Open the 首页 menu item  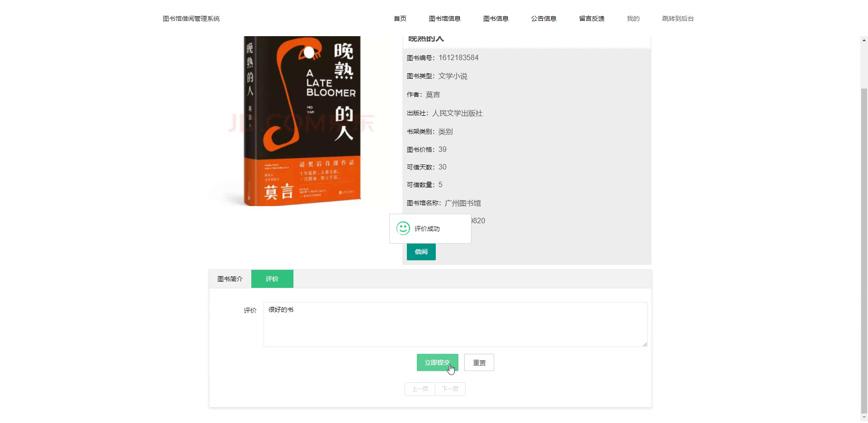pos(400,19)
